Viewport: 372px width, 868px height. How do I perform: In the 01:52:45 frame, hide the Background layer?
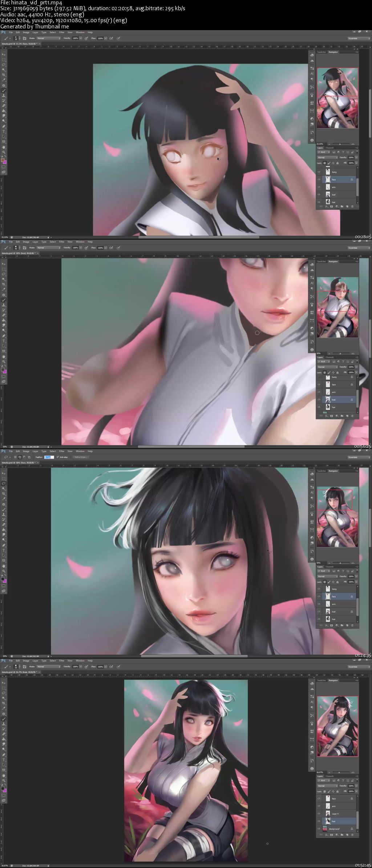(x=319, y=829)
